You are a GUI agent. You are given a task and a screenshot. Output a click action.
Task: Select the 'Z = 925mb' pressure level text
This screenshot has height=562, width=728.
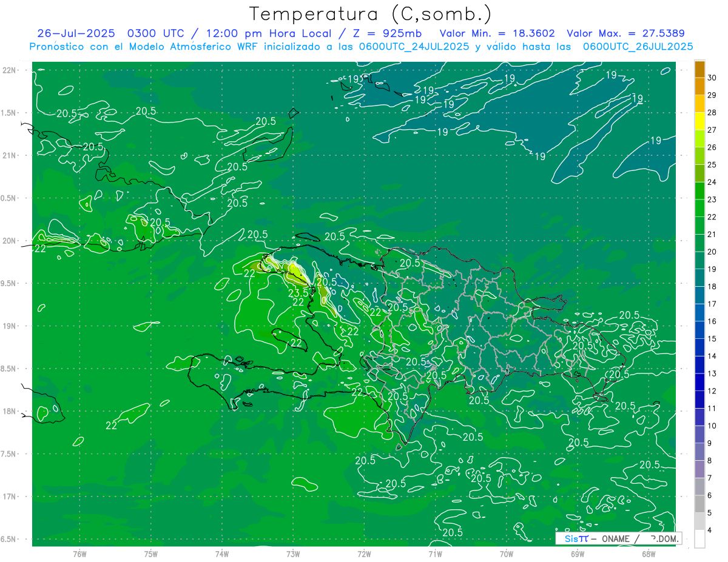[x=385, y=33]
